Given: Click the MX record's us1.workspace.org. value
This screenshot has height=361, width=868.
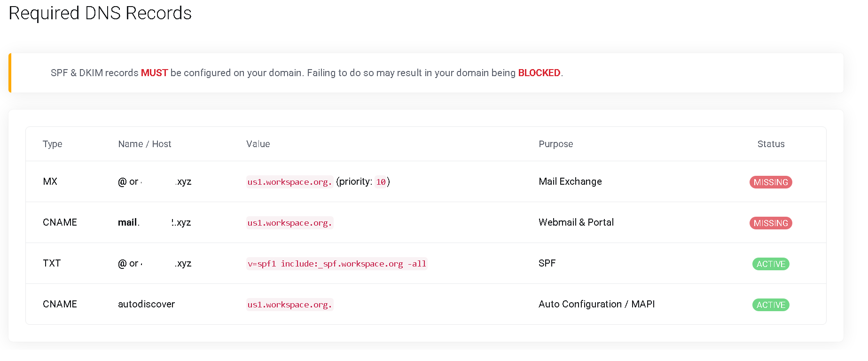Looking at the screenshot, I should (289, 182).
